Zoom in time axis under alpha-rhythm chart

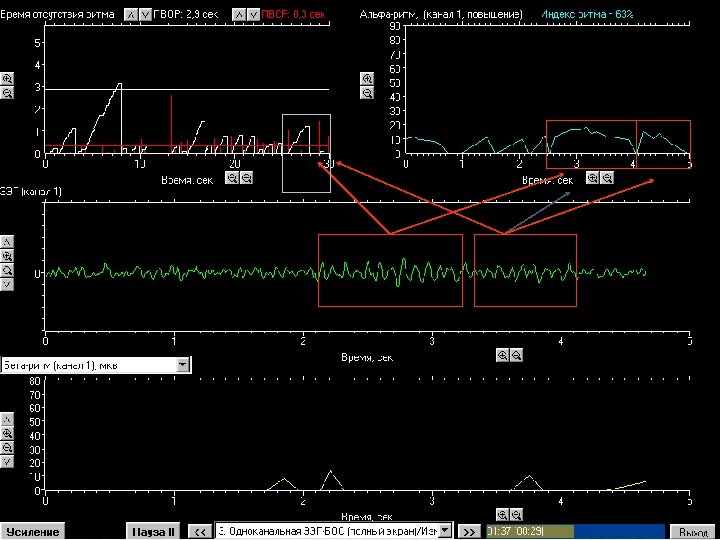[x=592, y=178]
